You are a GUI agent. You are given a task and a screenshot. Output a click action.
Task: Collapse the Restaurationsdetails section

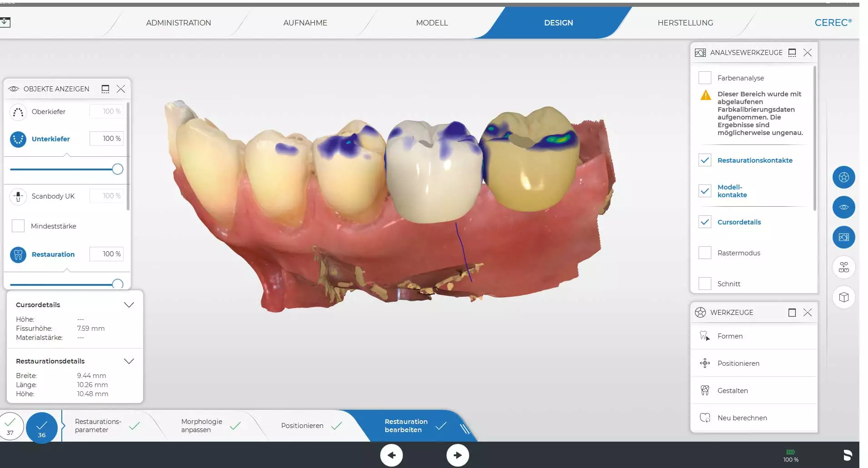coord(129,361)
